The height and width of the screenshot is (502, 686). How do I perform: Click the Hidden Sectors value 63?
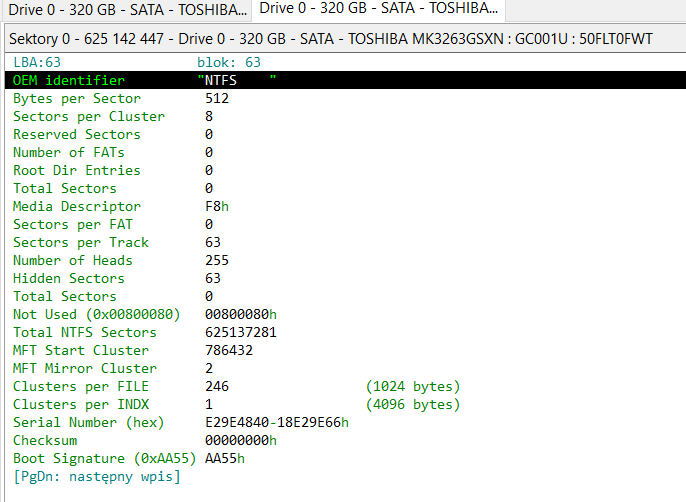pyautogui.click(x=213, y=278)
